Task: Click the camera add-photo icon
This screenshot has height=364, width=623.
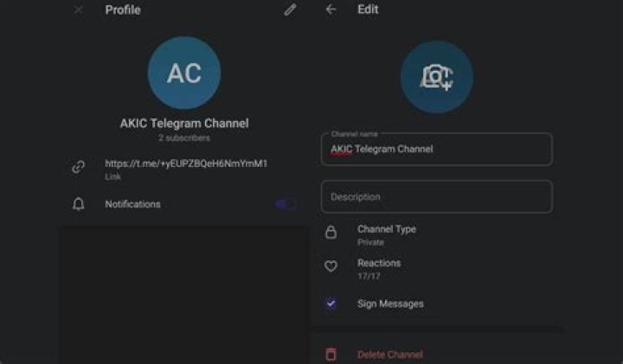Action: point(437,77)
